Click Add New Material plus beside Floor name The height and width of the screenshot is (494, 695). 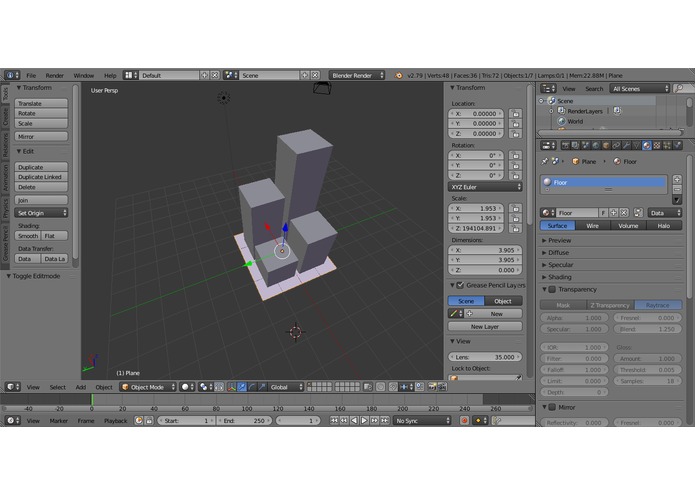(x=614, y=213)
